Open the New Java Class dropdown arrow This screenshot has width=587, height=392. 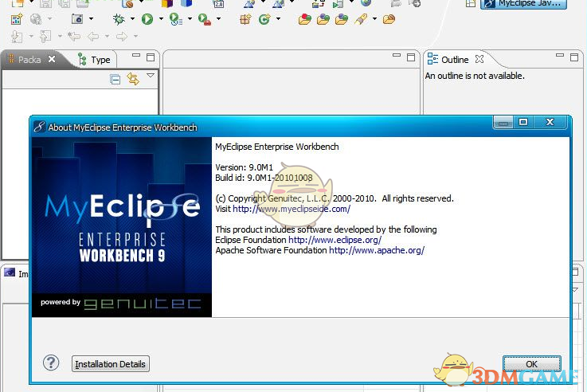click(x=278, y=18)
